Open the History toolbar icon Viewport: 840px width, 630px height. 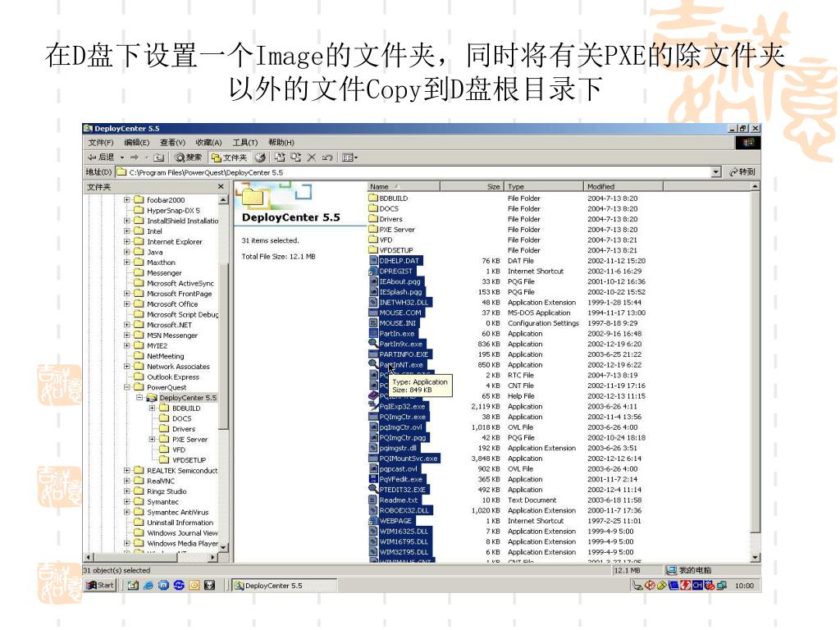260,157
